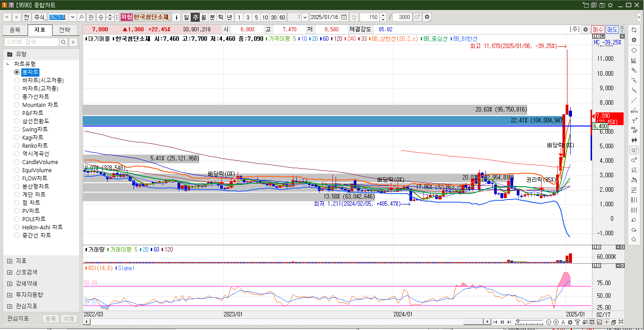Screen dimensions: 644x330
Task: Select the AUTO trendline tool
Action: (634, 110)
